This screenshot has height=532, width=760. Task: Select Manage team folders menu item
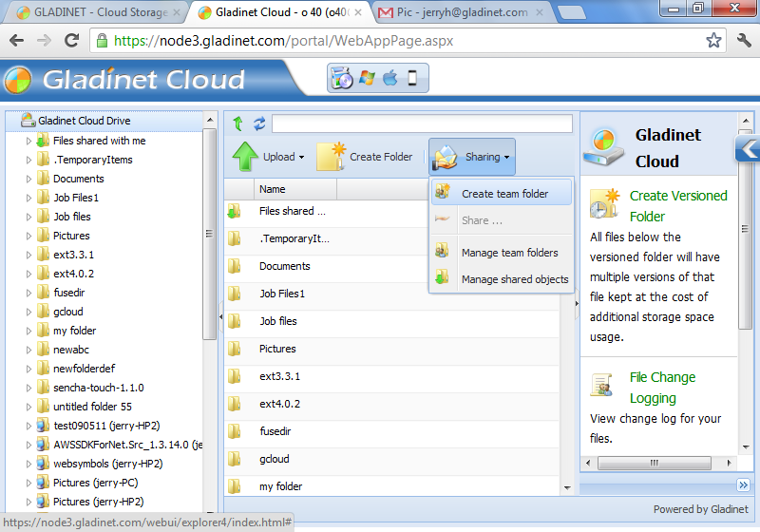click(502, 253)
